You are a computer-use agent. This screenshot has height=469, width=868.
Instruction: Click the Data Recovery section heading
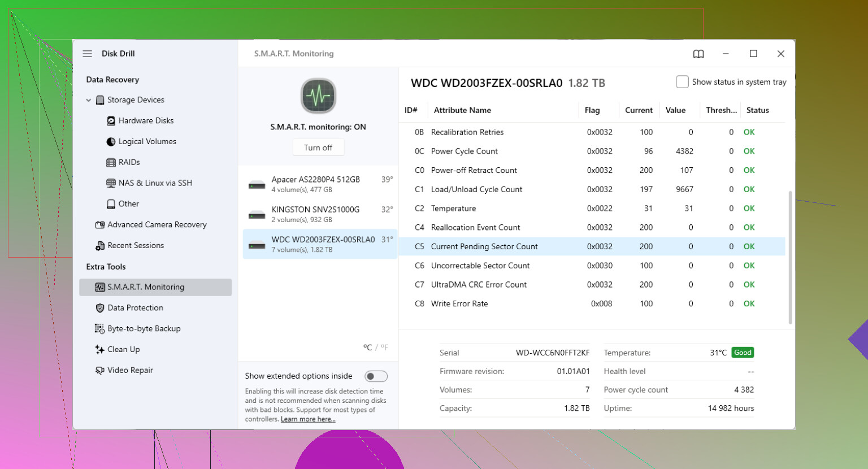(x=112, y=80)
